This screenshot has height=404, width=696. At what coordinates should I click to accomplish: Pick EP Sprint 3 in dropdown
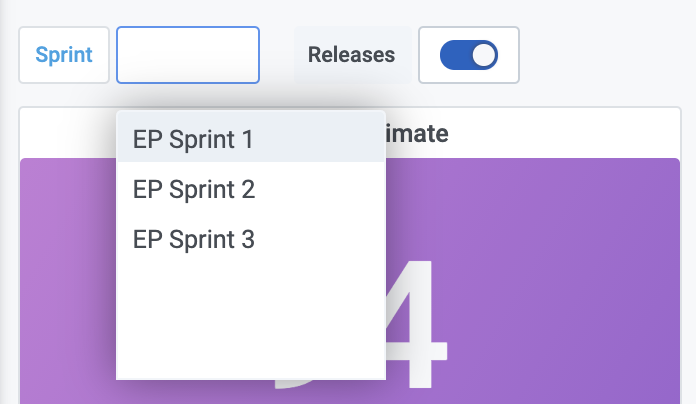pos(194,240)
